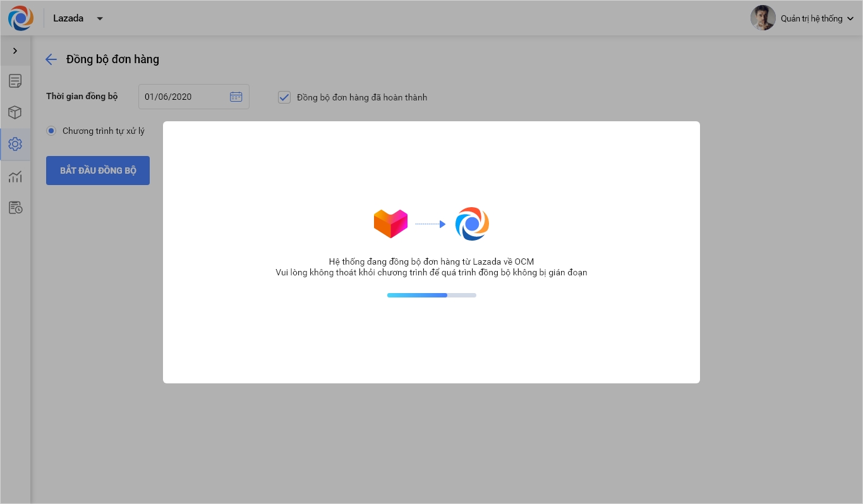Screen dimensions: 863x504
Task: Open the reports chart sidebar icon
Action: 15,176
